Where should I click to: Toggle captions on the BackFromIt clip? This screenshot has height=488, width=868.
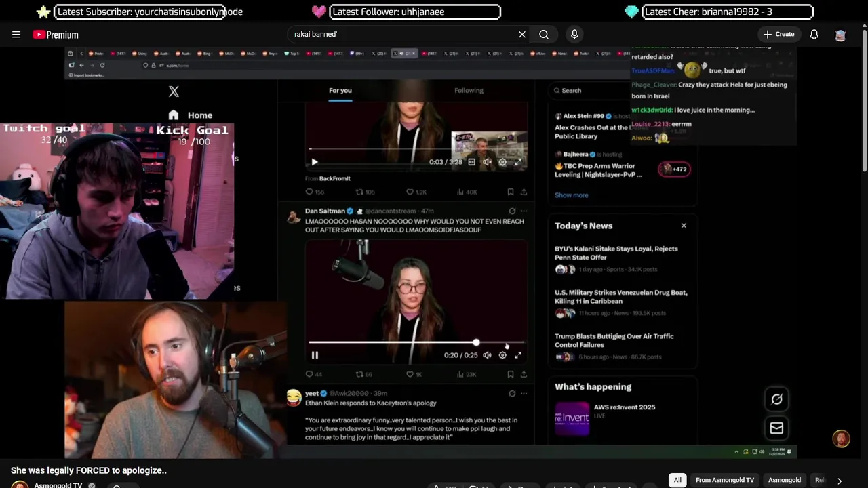tap(472, 162)
